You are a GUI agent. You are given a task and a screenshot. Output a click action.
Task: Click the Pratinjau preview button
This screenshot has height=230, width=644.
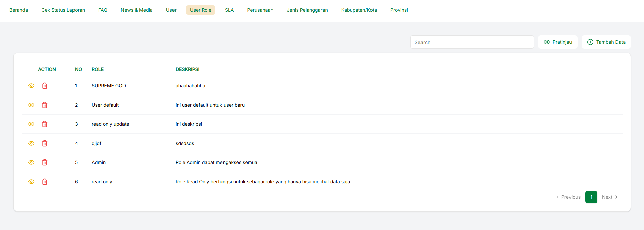point(557,42)
